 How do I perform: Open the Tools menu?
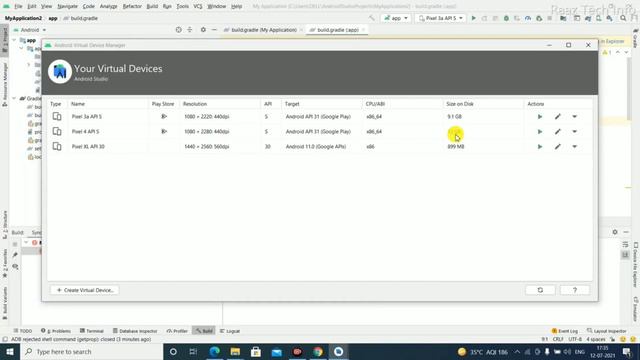coord(182,7)
